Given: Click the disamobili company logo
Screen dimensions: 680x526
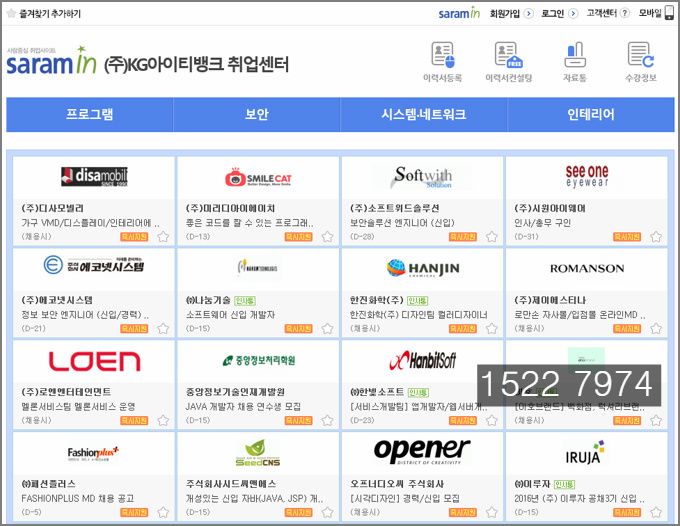Looking at the screenshot, I should [x=94, y=176].
